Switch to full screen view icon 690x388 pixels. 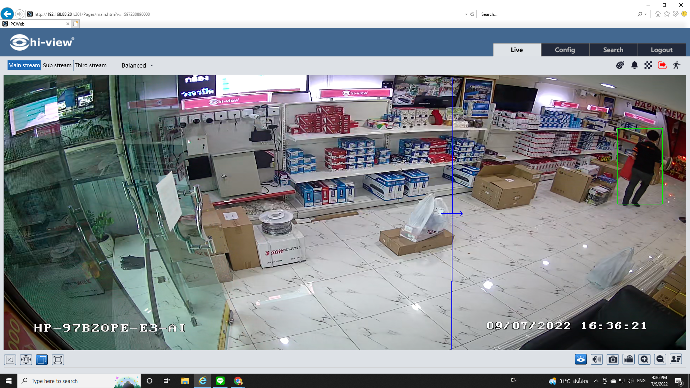point(58,360)
